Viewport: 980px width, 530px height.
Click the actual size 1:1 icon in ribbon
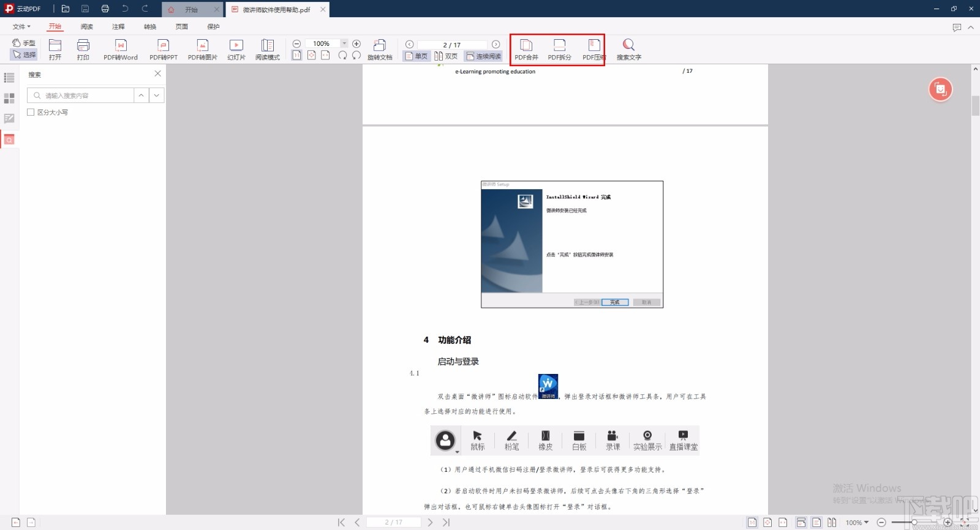296,55
